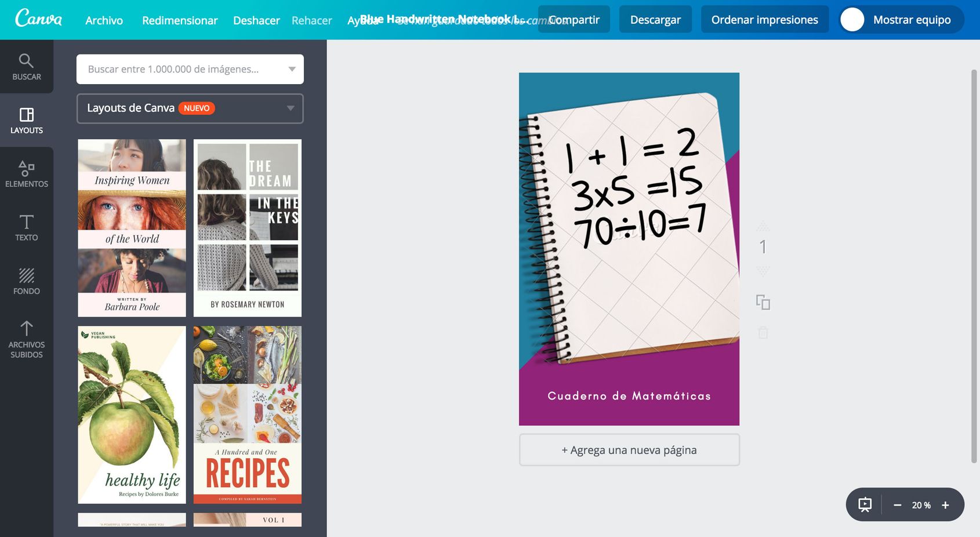Toggle the Mostrar equipo switch
The width and height of the screenshot is (980, 537).
coord(852,20)
